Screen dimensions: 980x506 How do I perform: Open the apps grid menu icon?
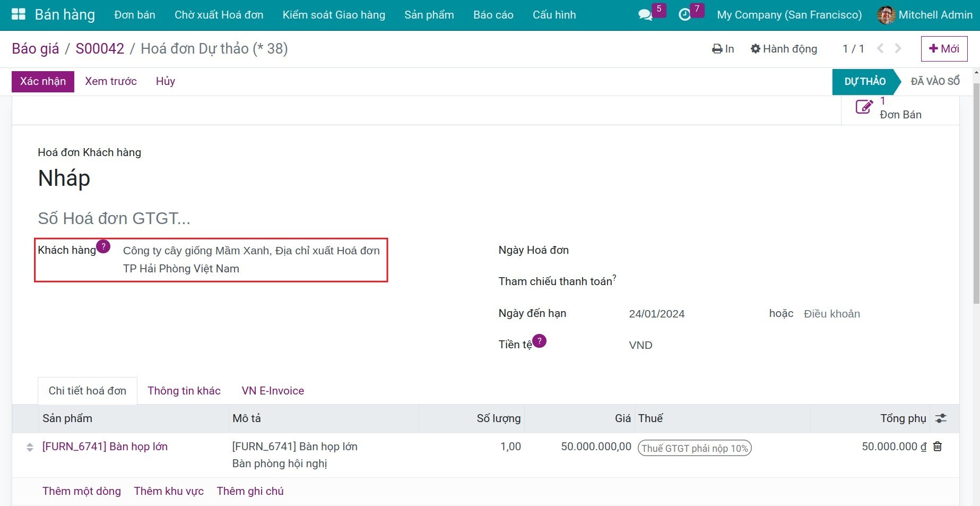(18, 14)
